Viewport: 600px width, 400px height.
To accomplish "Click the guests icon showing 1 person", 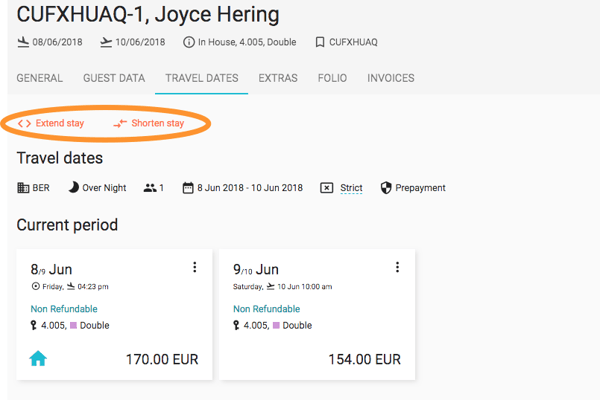I will point(150,188).
